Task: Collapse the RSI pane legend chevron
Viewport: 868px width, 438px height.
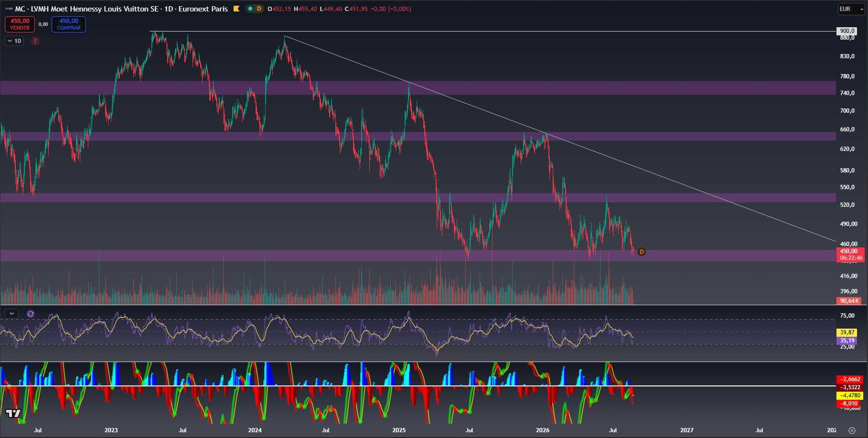Action: (x=11, y=314)
